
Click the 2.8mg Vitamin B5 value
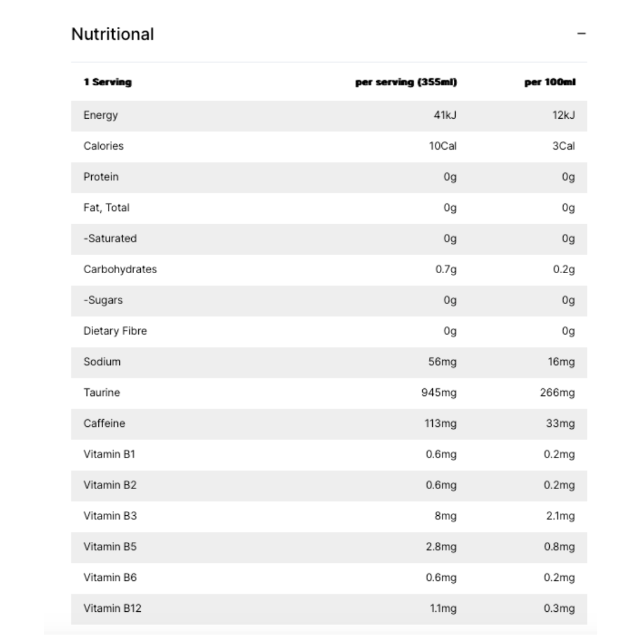[441, 547]
